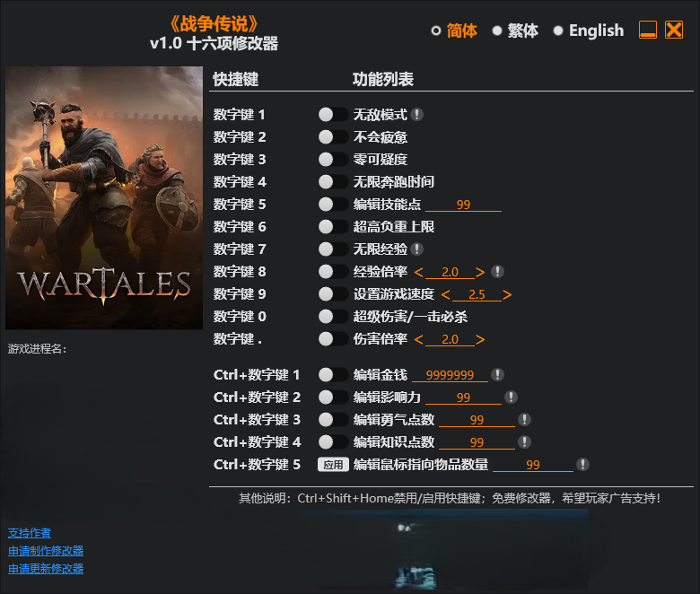Image resolution: width=700 pixels, height=594 pixels.
Task: Select 繁体 language option
Action: coord(515,31)
